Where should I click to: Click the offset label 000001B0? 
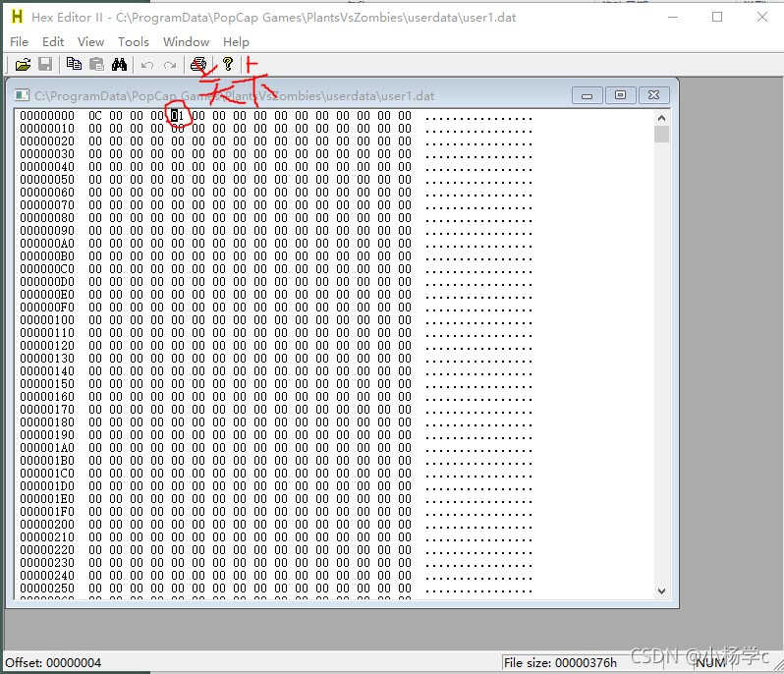(x=47, y=461)
